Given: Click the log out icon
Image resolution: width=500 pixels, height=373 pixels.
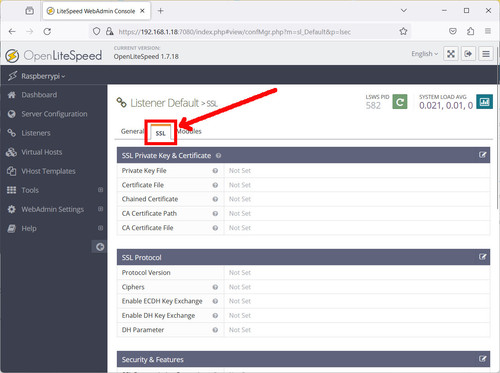Looking at the screenshot, I should tap(468, 54).
